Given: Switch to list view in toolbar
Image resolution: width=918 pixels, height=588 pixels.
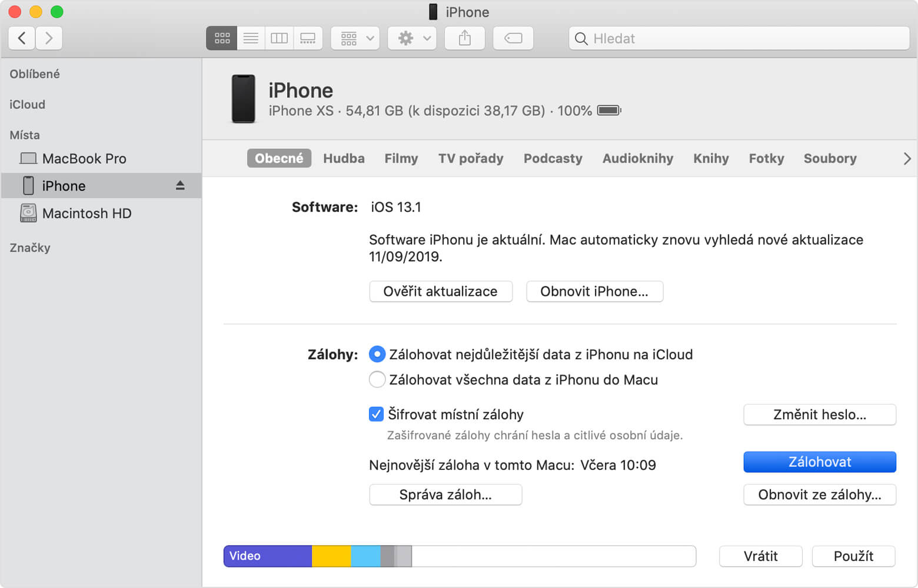Looking at the screenshot, I should tap(251, 38).
